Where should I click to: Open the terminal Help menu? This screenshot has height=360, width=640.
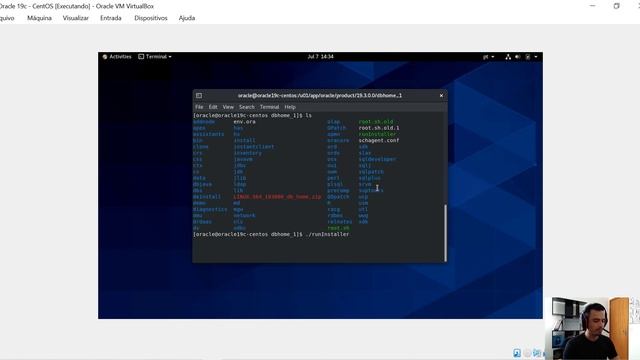coord(290,107)
